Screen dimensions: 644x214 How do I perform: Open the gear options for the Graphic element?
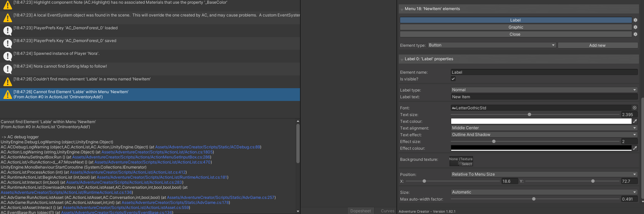pos(635,27)
